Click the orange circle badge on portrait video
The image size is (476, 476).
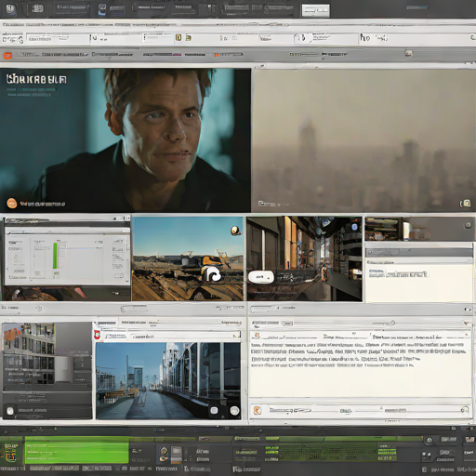point(12,204)
